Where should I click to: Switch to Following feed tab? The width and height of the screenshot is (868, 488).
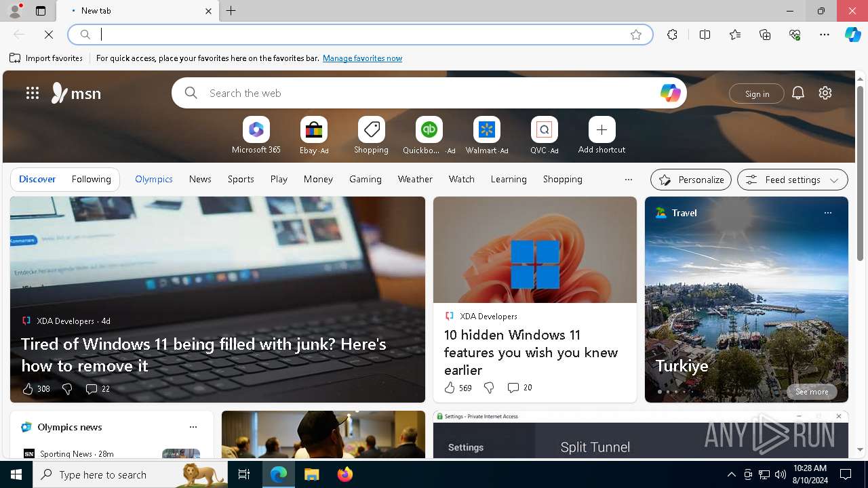click(91, 179)
